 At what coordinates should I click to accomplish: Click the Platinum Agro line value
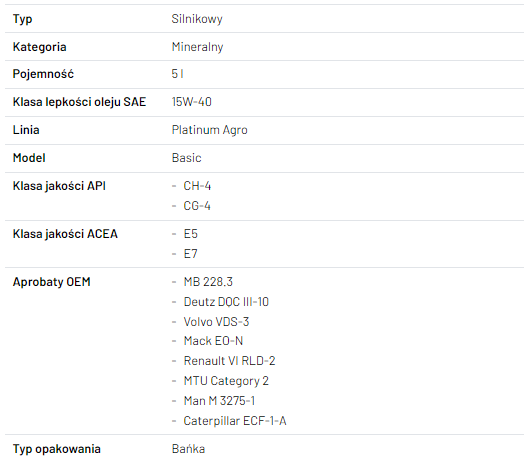pyautogui.click(x=210, y=130)
